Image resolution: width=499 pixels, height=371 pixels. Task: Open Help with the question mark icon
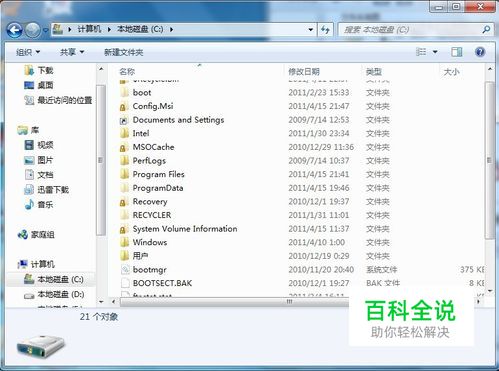[x=480, y=52]
